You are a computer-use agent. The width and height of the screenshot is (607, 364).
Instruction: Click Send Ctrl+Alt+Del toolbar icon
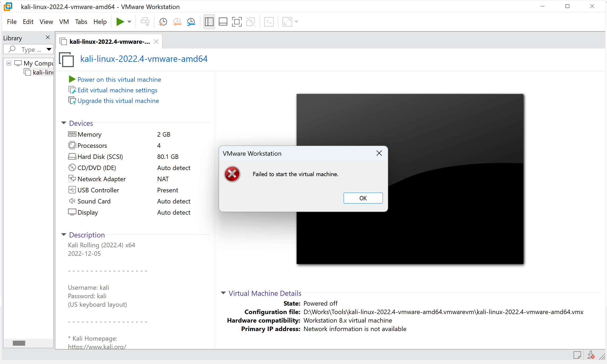pos(145,22)
